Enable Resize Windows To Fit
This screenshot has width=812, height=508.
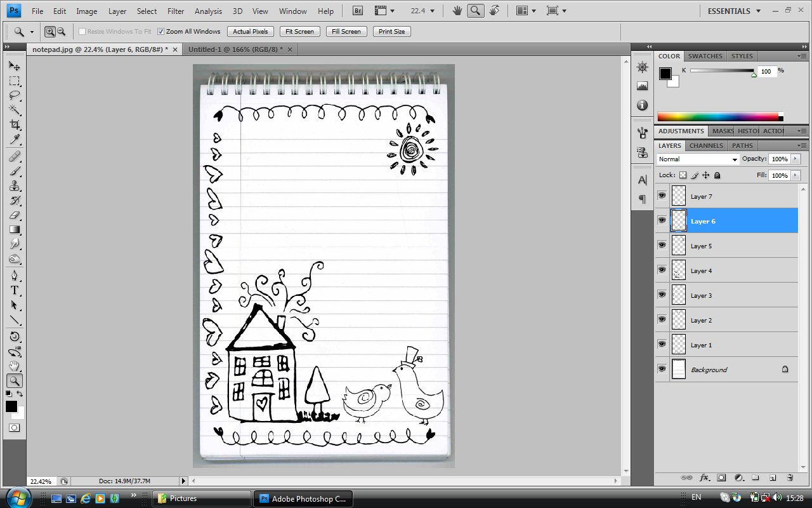point(81,31)
